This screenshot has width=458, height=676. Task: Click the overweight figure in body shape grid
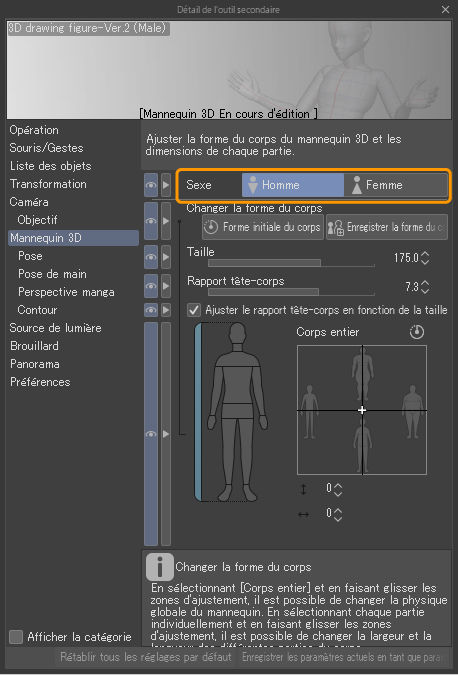click(413, 412)
